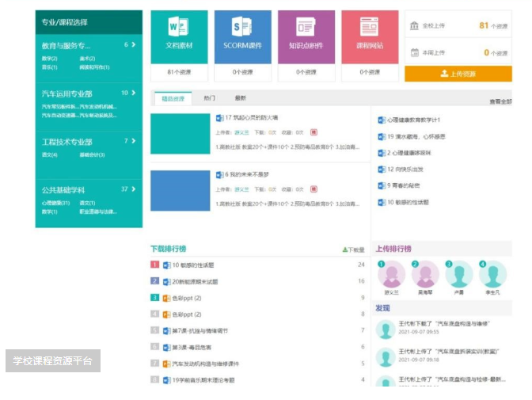Select the 知识点积件 tile icon
Viewport: 532px width, 400px height.
pyautogui.click(x=306, y=28)
